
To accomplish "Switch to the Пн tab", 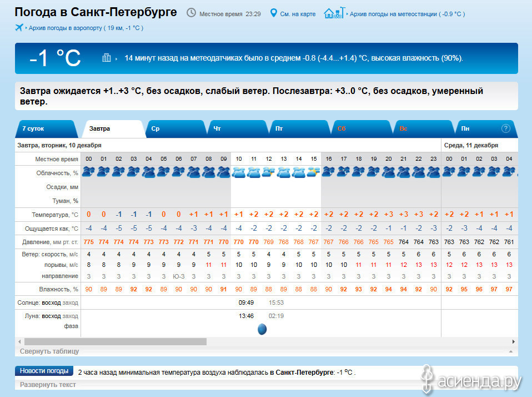I will [485, 128].
